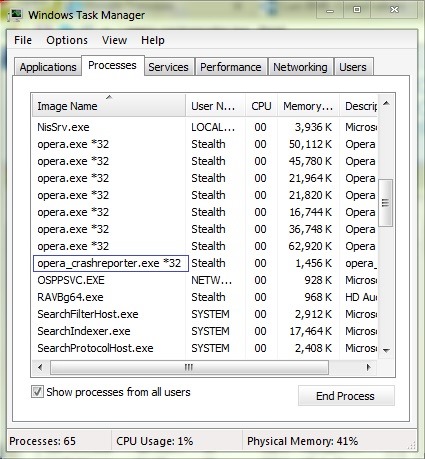The image size is (425, 459).
Task: Click the vertical scrollbar down arrow
Action: pos(386,350)
